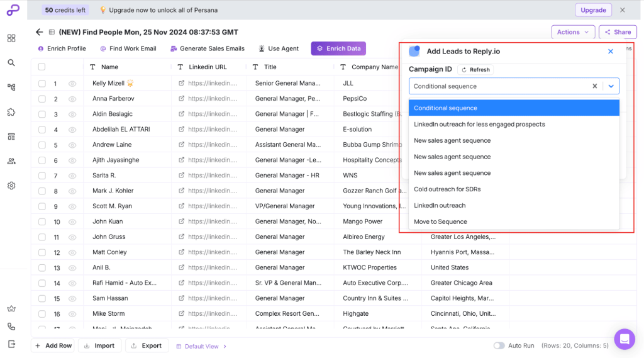This screenshot has height=358, width=644.
Task: Open the crown icon in sidebar
Action: pos(11,309)
